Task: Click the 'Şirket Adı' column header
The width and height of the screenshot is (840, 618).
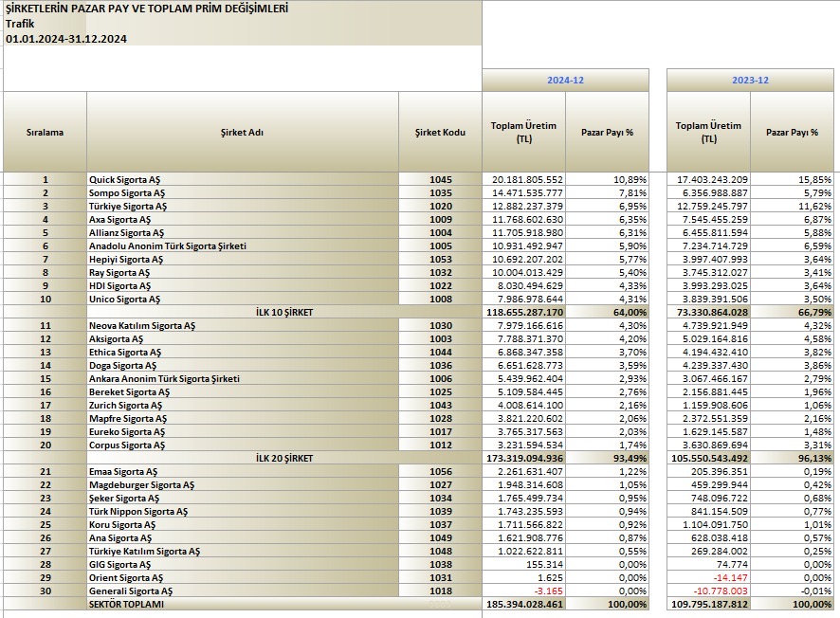Action: tap(242, 133)
